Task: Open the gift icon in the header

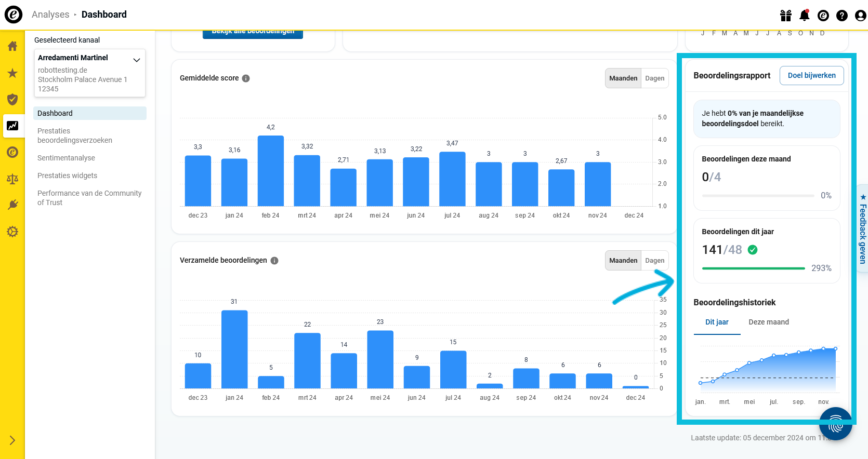Action: pos(785,16)
